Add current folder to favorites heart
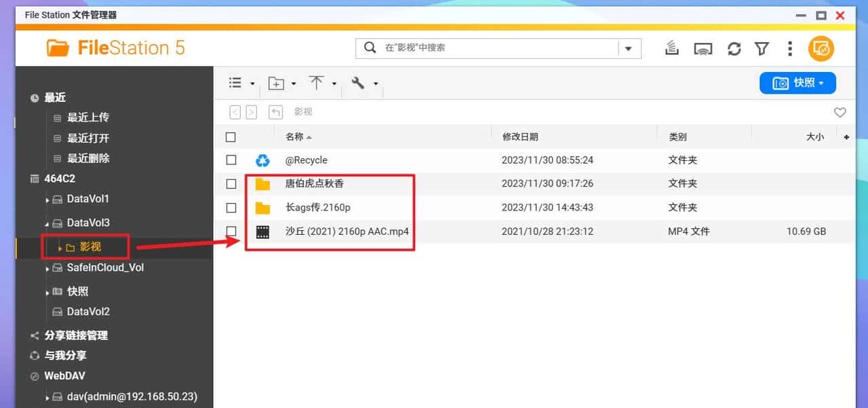Viewport: 868px width, 408px height. click(x=840, y=113)
